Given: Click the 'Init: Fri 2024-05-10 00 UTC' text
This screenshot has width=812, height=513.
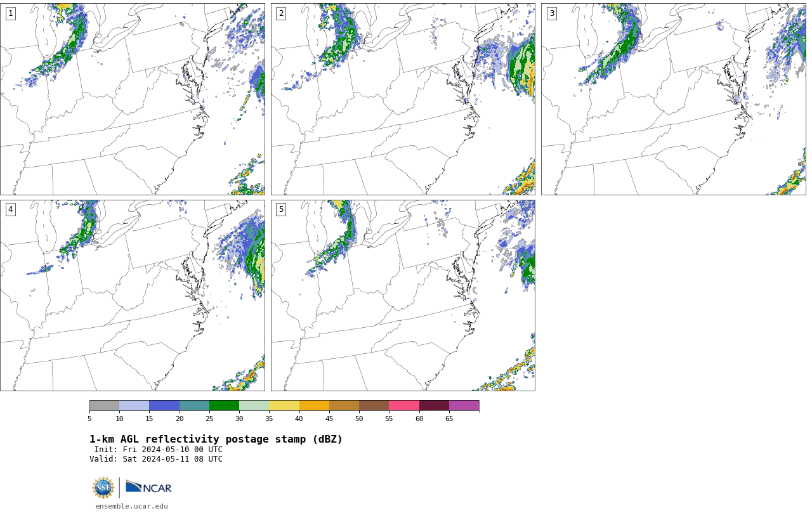Looking at the screenshot, I should (159, 450).
